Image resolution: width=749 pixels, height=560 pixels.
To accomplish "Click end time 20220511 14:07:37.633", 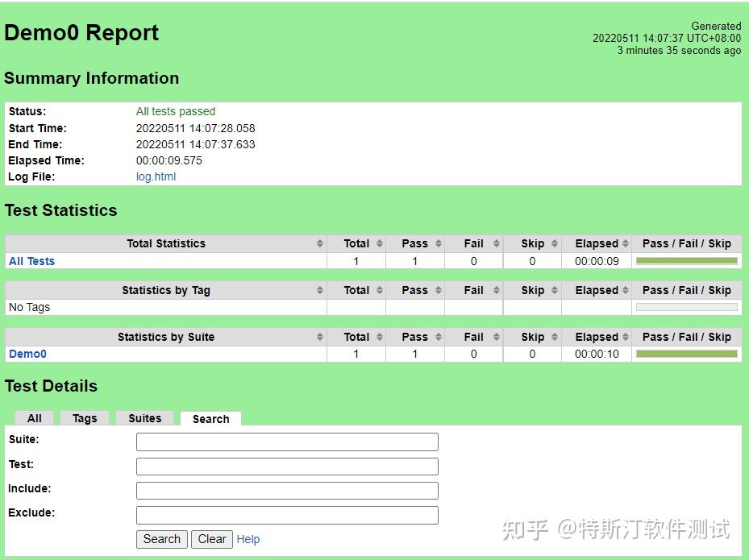I will coord(195,144).
